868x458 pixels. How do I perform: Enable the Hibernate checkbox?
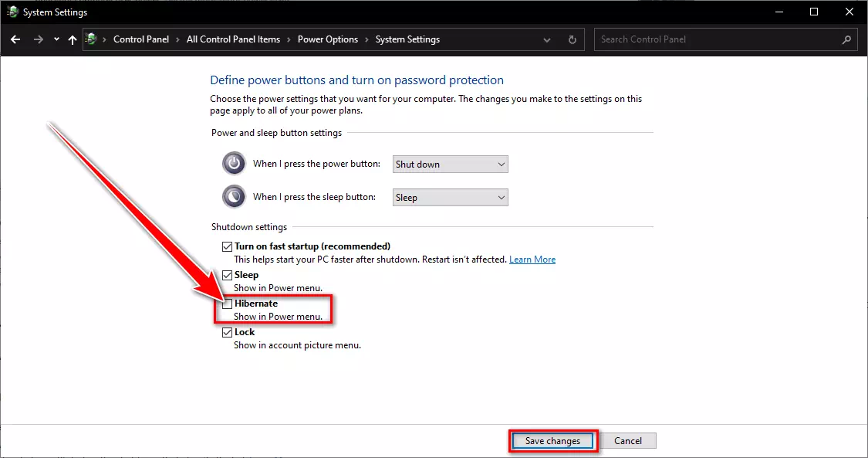pos(227,304)
